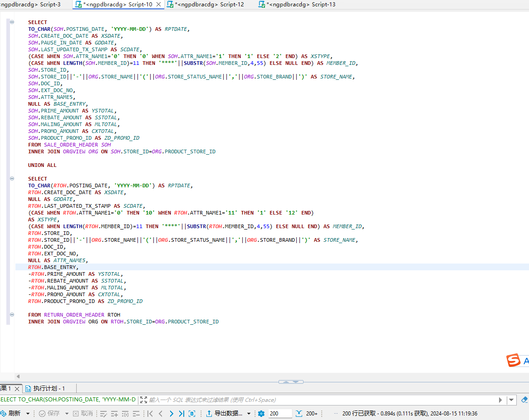Click the UNION ALL line
This screenshot has width=529, height=420.
tap(42, 165)
